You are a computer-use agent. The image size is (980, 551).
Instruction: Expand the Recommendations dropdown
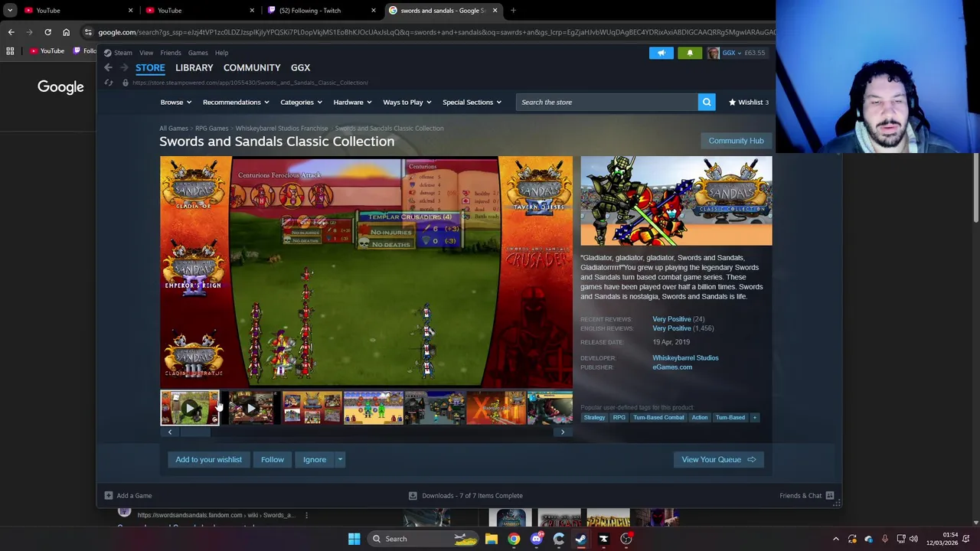click(x=236, y=102)
